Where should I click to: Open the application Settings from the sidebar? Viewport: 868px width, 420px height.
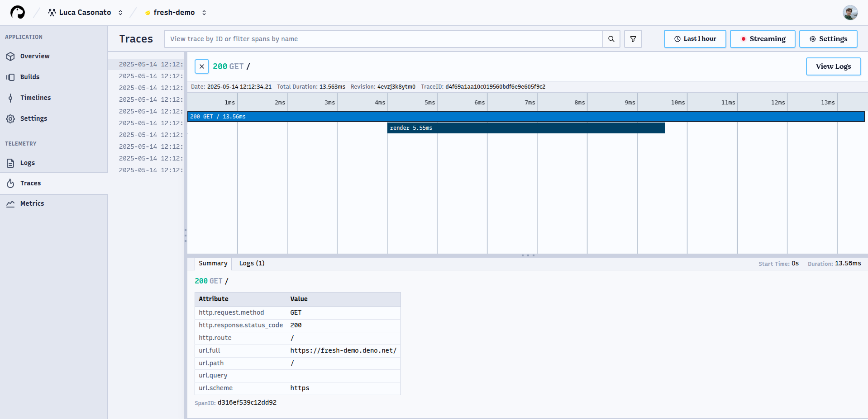pos(34,118)
